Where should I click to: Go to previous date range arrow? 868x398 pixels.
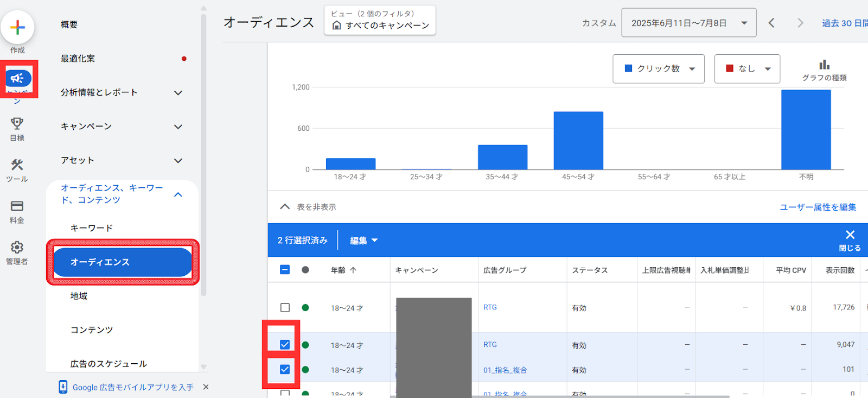[x=771, y=23]
